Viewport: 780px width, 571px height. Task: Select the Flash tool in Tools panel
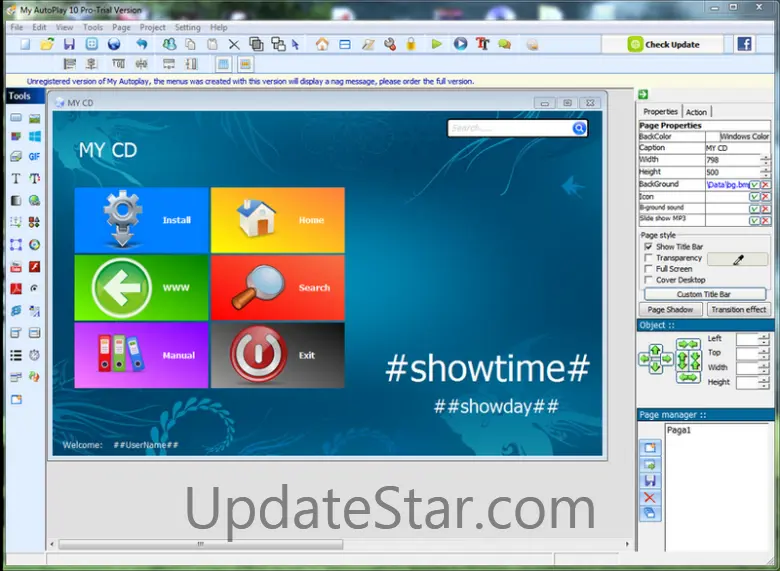click(34, 267)
